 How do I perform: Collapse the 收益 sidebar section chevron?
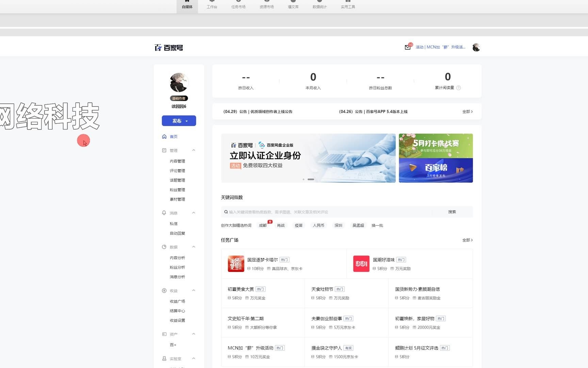(x=194, y=291)
